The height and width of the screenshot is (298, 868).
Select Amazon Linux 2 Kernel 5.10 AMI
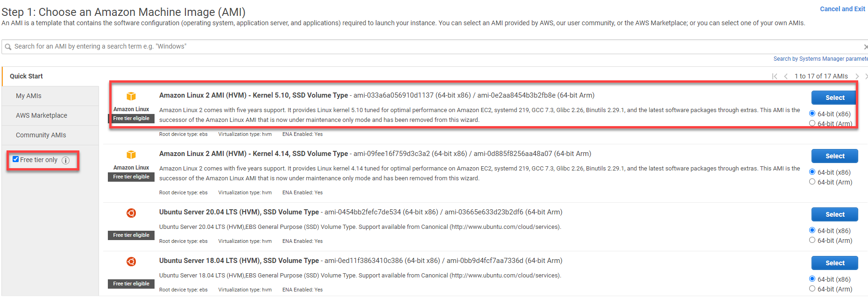834,98
